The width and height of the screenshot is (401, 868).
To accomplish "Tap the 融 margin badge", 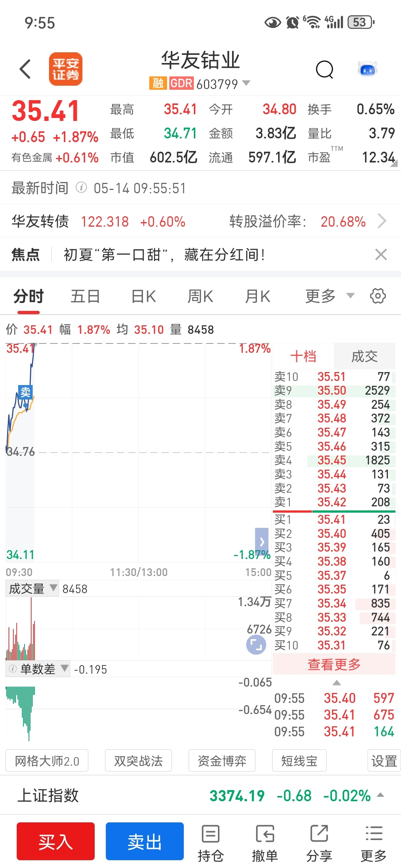I will click(x=158, y=83).
